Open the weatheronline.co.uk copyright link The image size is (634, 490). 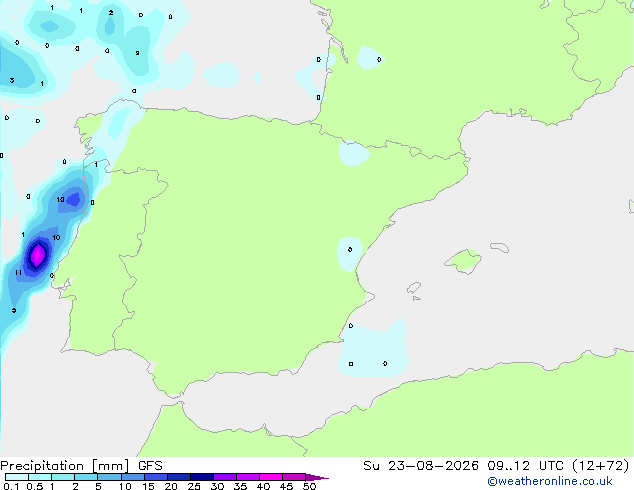(x=549, y=481)
